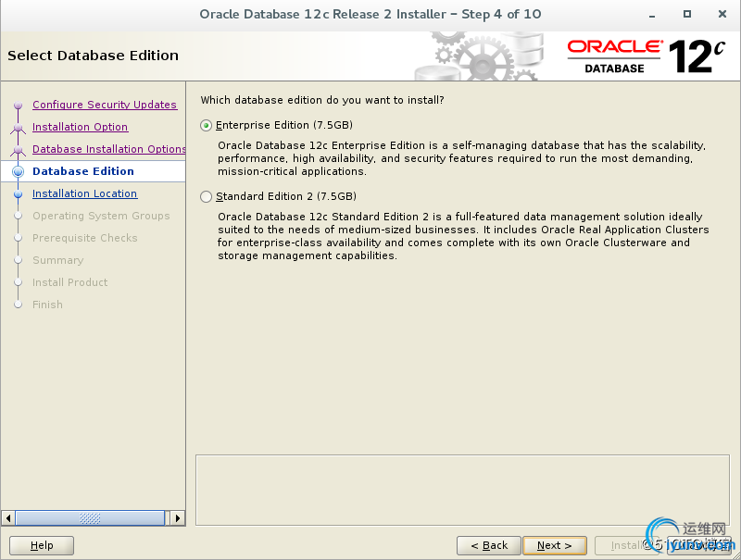Click the Select Database Edition heading

(x=94, y=56)
